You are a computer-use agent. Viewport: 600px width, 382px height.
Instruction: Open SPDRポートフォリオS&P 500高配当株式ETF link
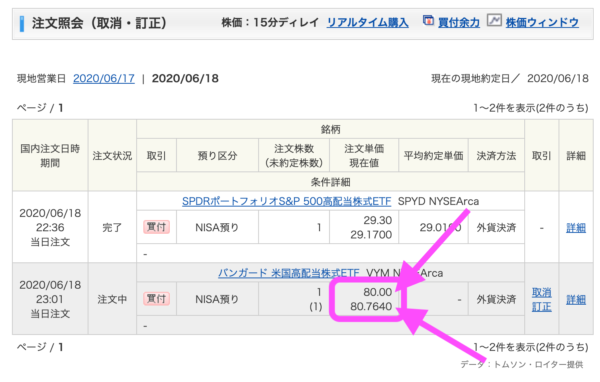click(287, 201)
